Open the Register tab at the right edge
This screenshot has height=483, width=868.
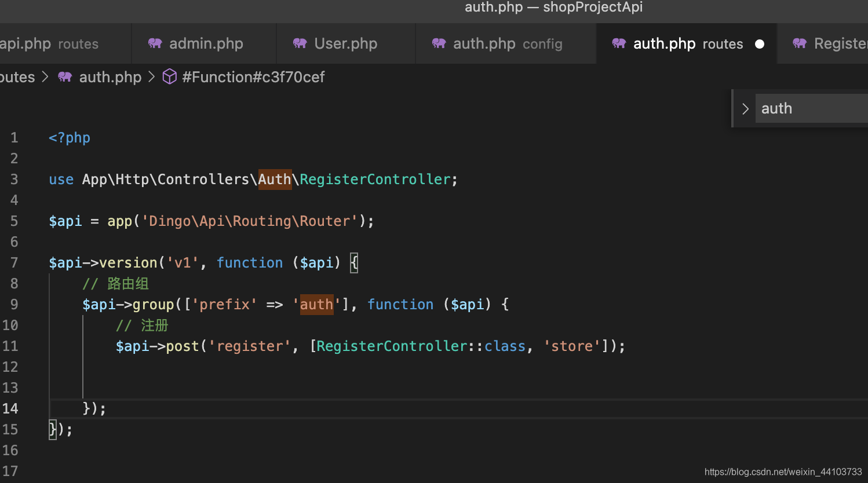[823, 43]
